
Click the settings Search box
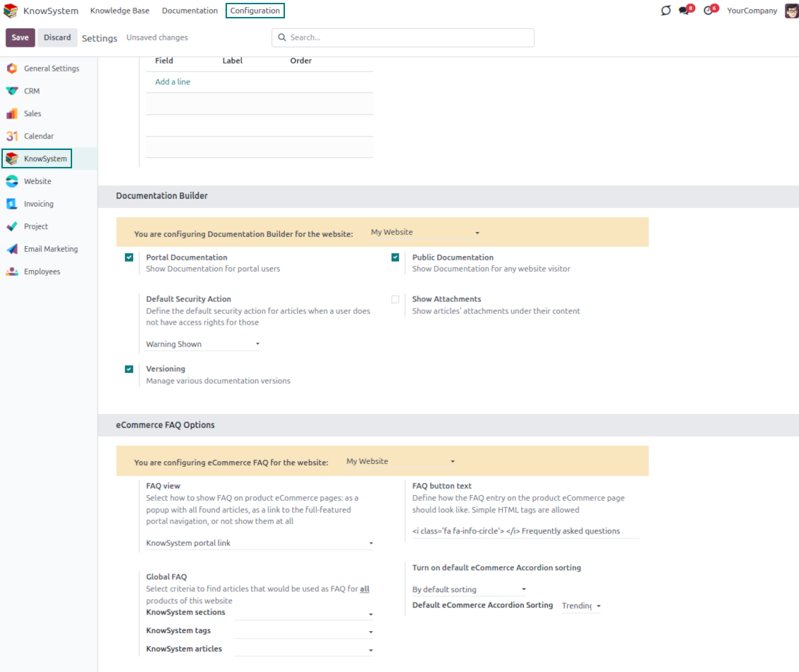click(403, 37)
